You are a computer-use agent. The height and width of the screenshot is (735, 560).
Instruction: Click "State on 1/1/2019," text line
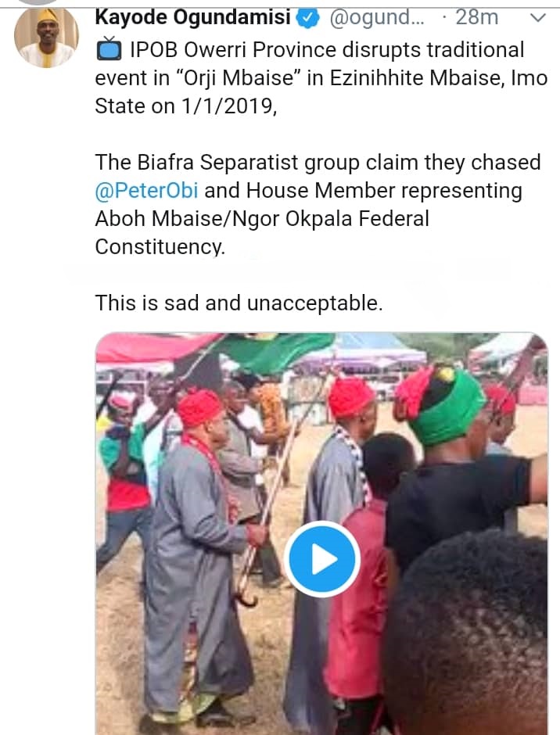pos(186,107)
